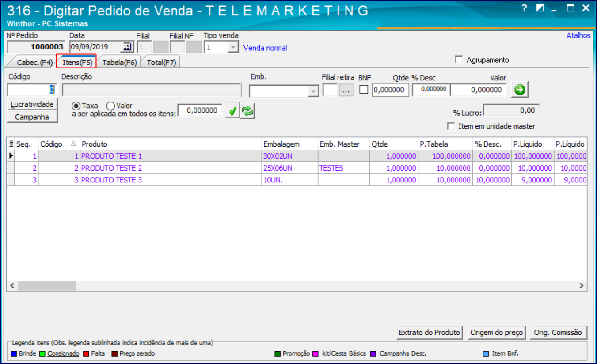The width and height of the screenshot is (597, 364).
Task: Click the sort triangle in Código header
Action: coord(73,144)
